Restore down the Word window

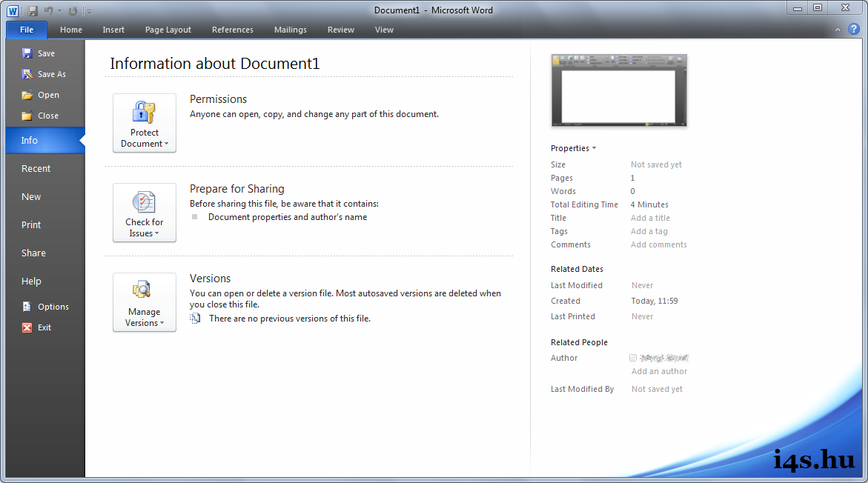(818, 7)
